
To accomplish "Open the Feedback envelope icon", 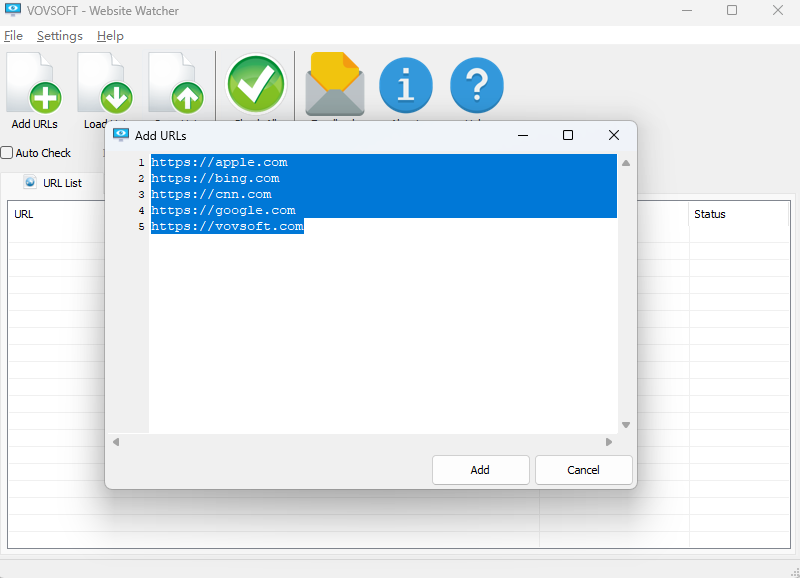I will [x=335, y=84].
